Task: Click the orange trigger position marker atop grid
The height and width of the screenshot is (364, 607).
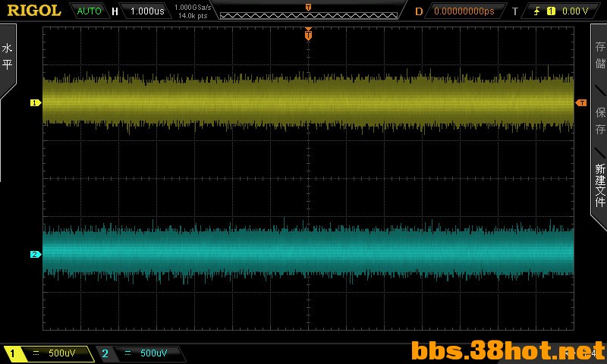Action: click(x=308, y=34)
